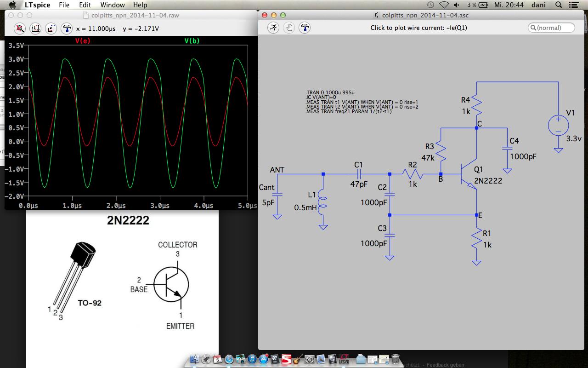588x368 pixels.
Task: Open Calendar in the Dock
Action: (217, 359)
